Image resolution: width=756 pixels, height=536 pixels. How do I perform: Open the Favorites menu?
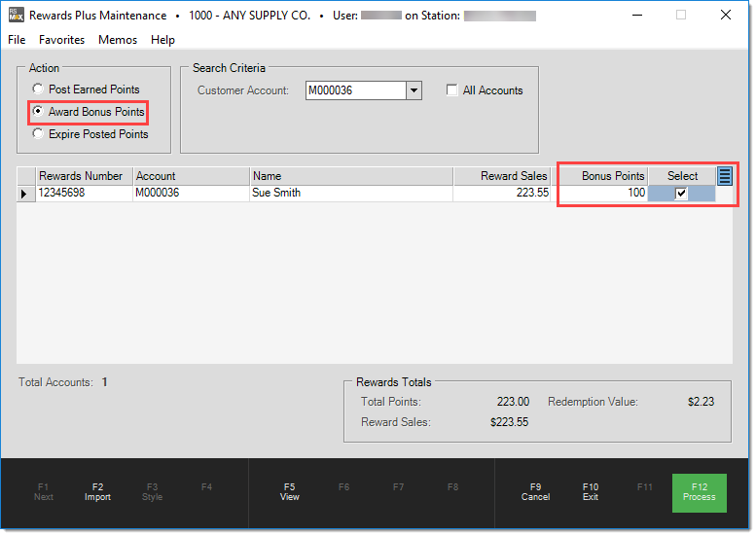tap(61, 40)
